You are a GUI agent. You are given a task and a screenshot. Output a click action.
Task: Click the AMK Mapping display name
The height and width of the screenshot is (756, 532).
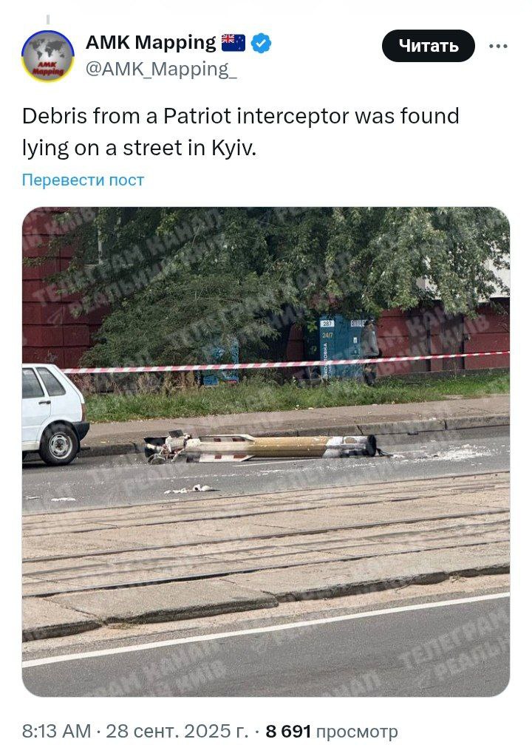(x=151, y=42)
